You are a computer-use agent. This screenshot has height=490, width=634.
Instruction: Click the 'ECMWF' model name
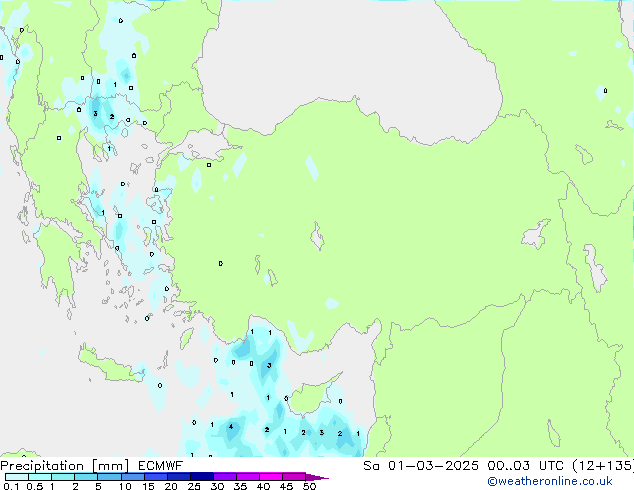[x=161, y=466]
